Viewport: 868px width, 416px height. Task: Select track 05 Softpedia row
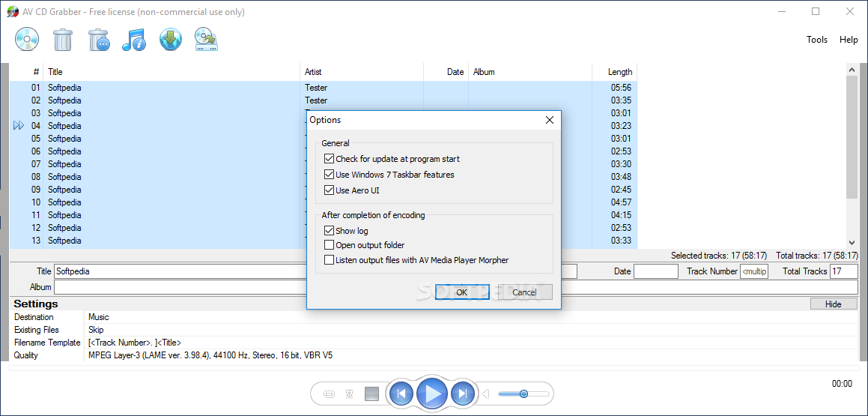click(x=324, y=139)
